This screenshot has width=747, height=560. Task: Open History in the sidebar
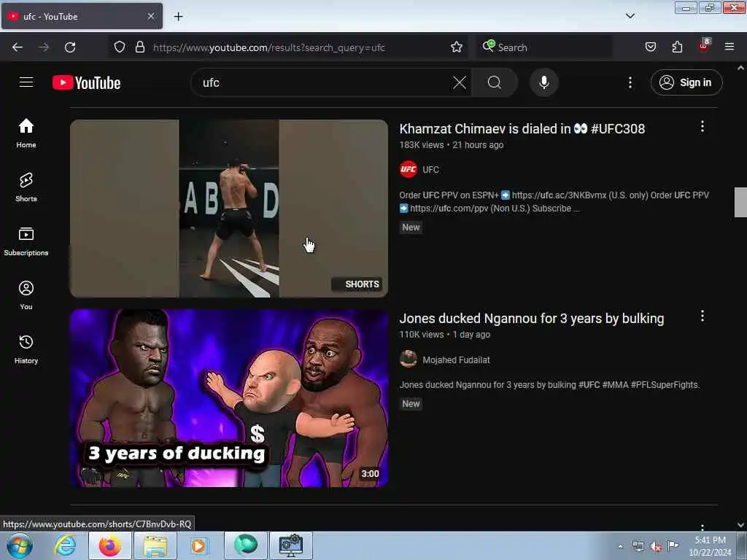click(26, 349)
